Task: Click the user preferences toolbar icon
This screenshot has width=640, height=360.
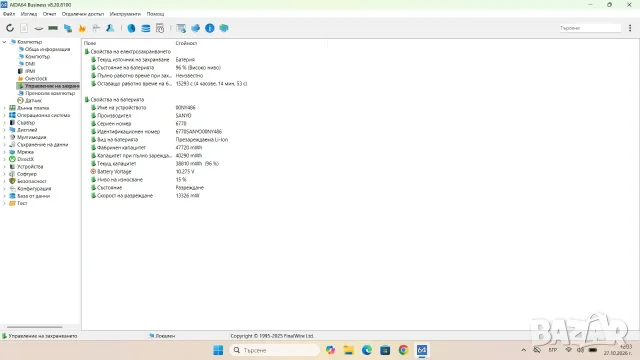Action: [x=110, y=28]
